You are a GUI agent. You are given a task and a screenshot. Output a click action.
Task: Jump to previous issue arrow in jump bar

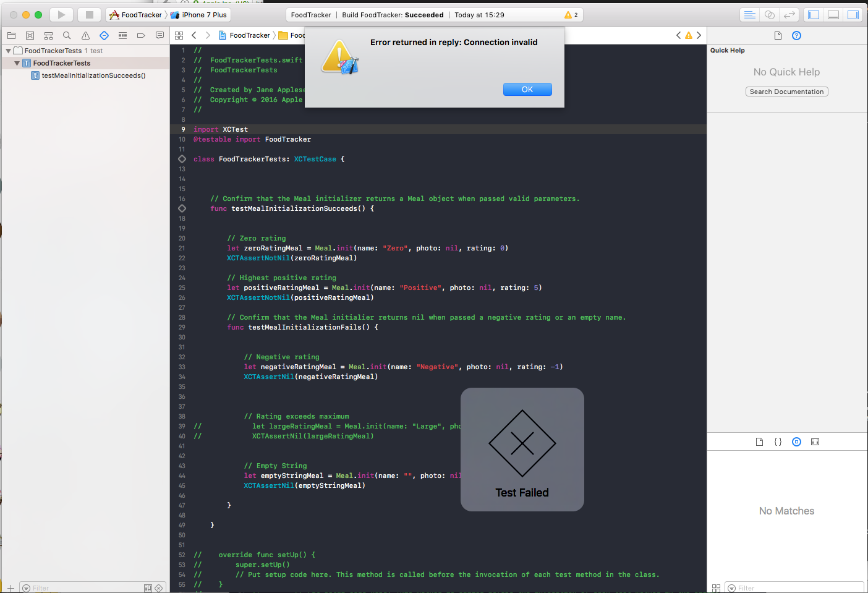click(678, 35)
